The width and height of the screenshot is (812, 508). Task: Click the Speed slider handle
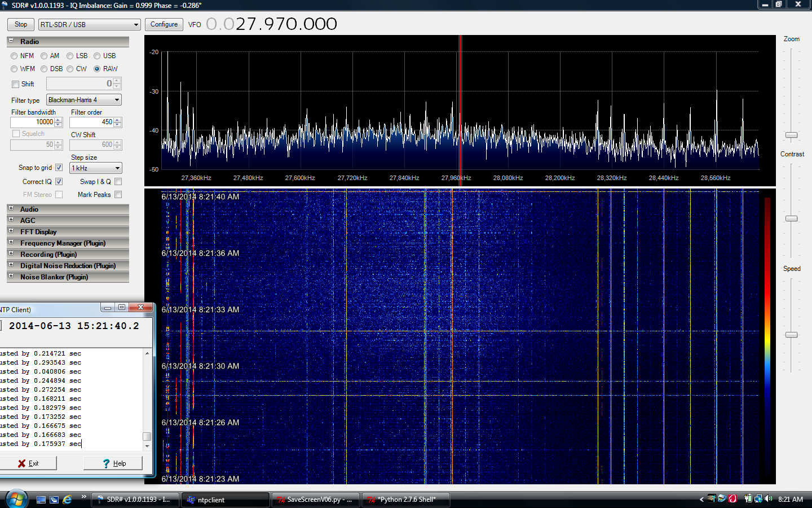tap(791, 335)
